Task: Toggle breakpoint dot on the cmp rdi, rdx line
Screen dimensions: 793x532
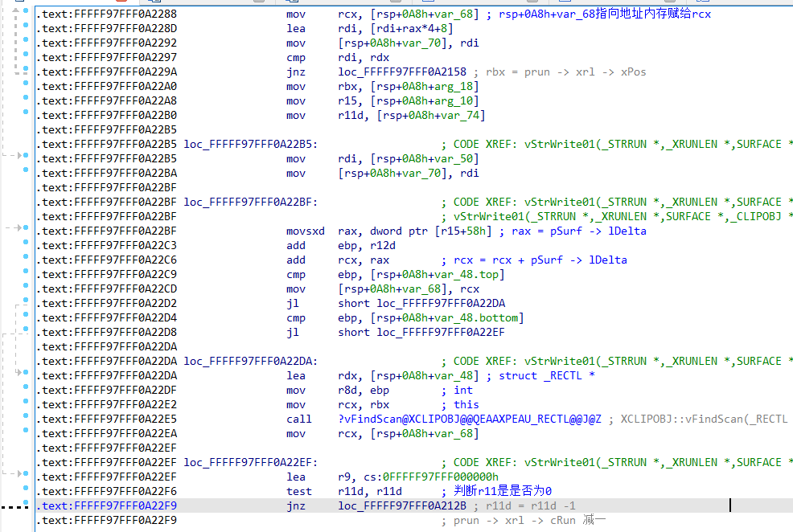Action: point(27,57)
